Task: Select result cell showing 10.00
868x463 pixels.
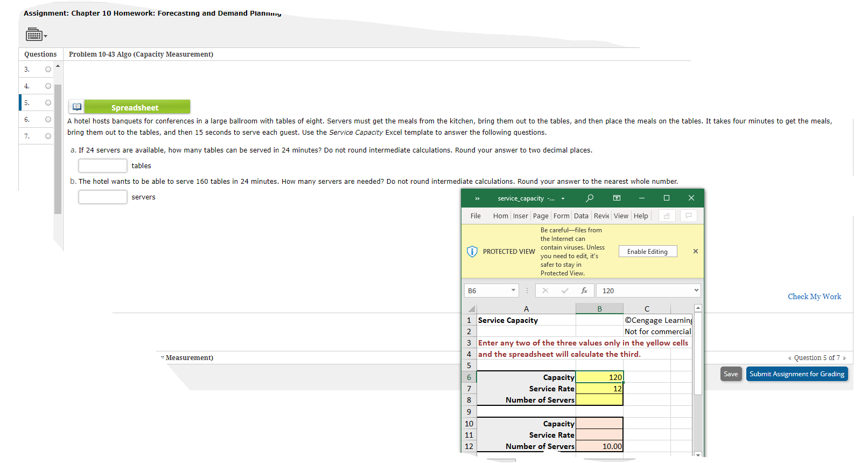Action: pos(599,446)
